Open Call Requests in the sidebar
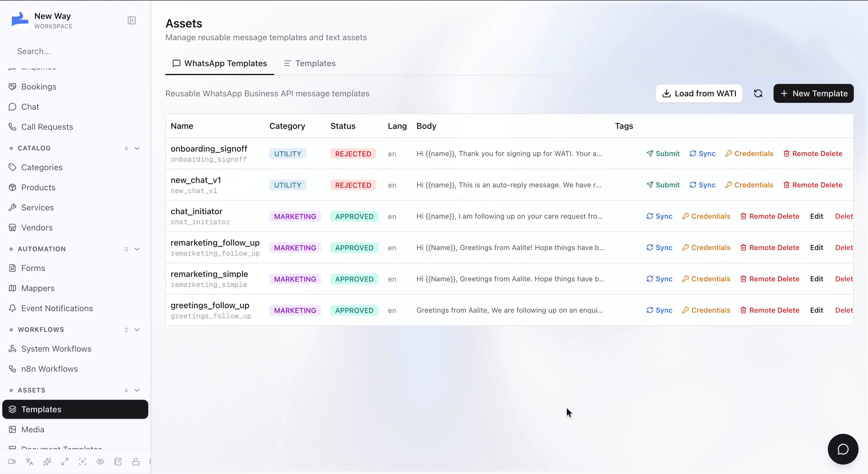Screen dimensions: 868x474 pyautogui.click(x=75, y=127)
